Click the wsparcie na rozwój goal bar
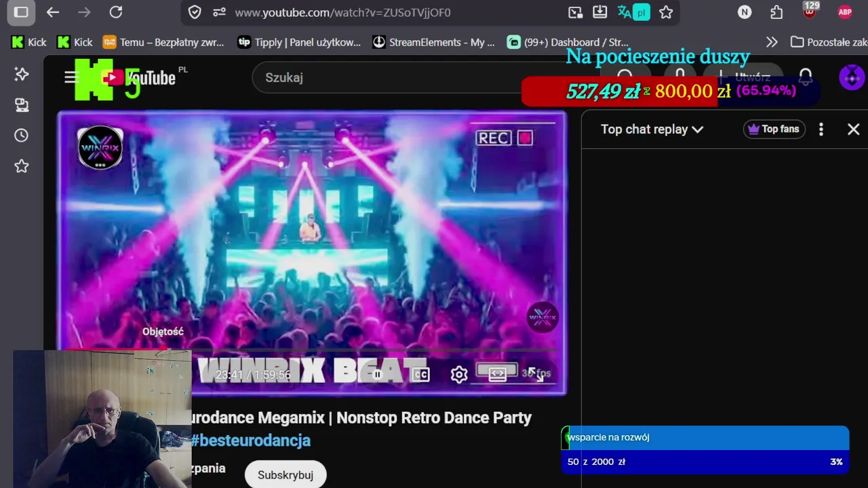Screen dimensions: 868x488 tap(705, 438)
